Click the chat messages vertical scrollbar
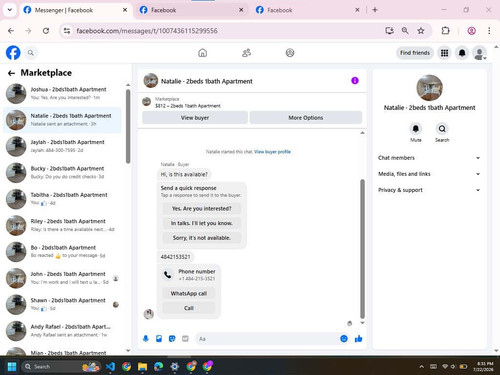The image size is (500, 375). [x=362, y=248]
